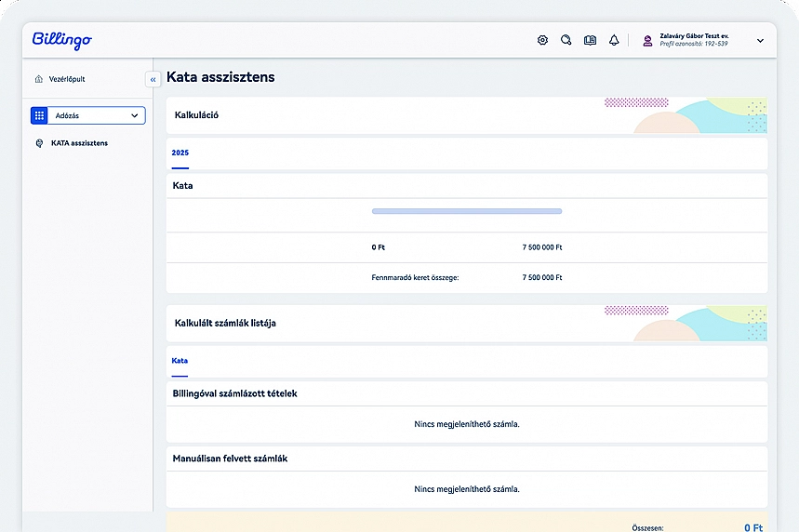This screenshot has width=799, height=532.
Task: Click the Kata limit progress bar
Action: click(466, 211)
